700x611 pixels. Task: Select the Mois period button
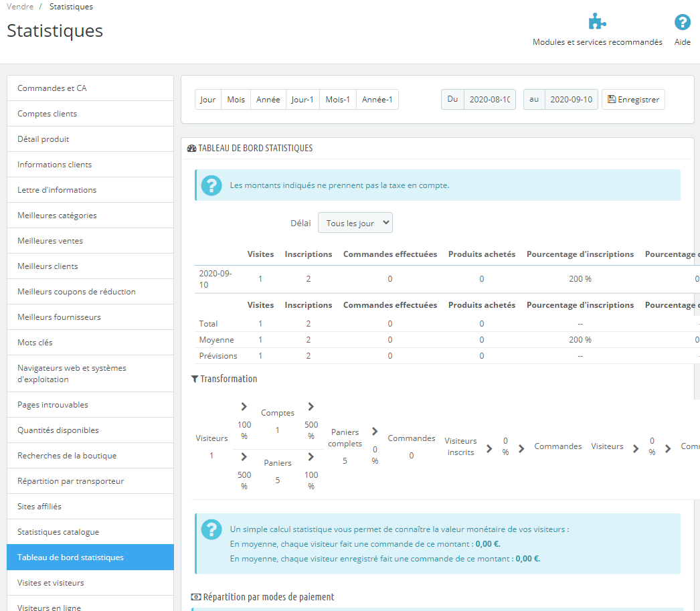point(236,100)
